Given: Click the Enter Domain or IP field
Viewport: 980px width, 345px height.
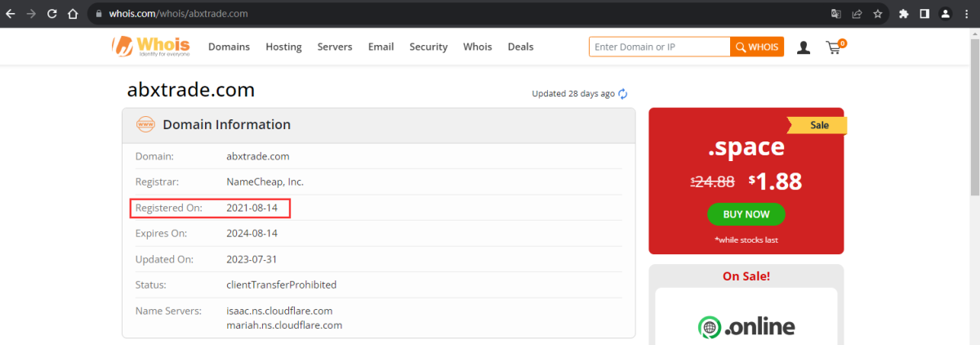Looking at the screenshot, I should (x=659, y=47).
